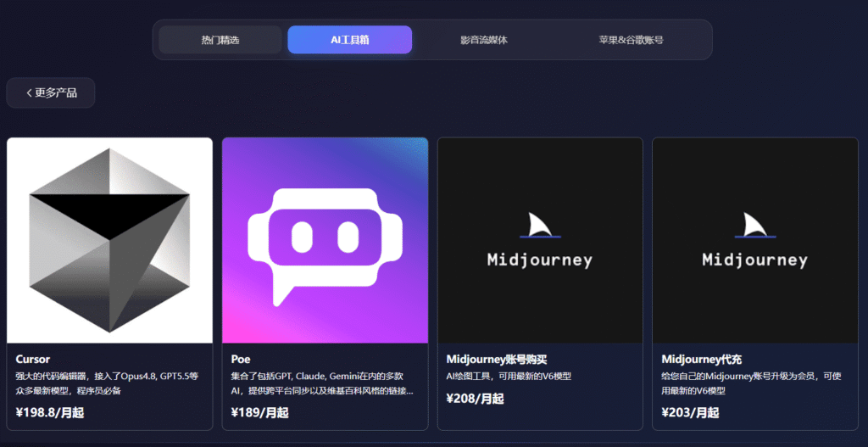Viewport: 868px width, 447px height.
Task: Open the Cursor hexagon logo image
Action: tap(109, 240)
